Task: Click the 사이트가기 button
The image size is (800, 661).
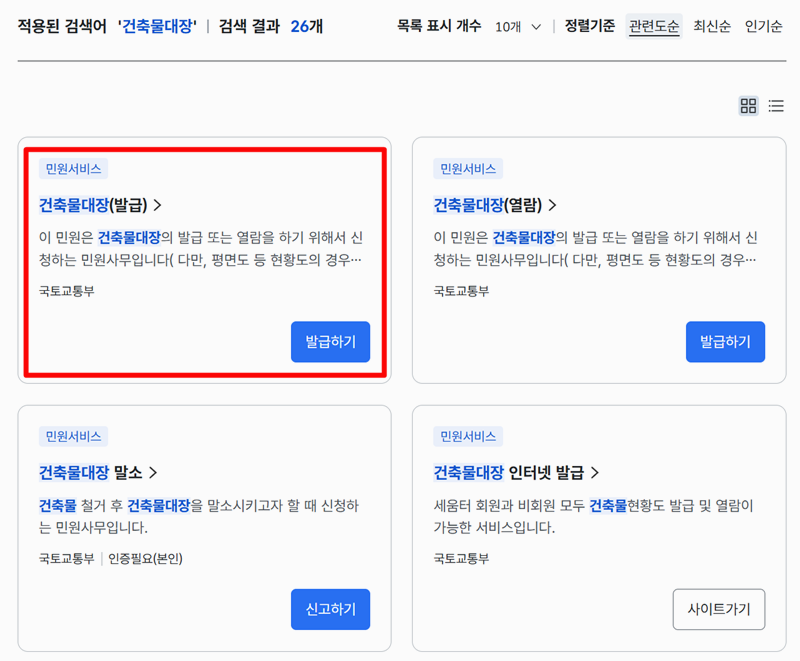Action: [718, 609]
